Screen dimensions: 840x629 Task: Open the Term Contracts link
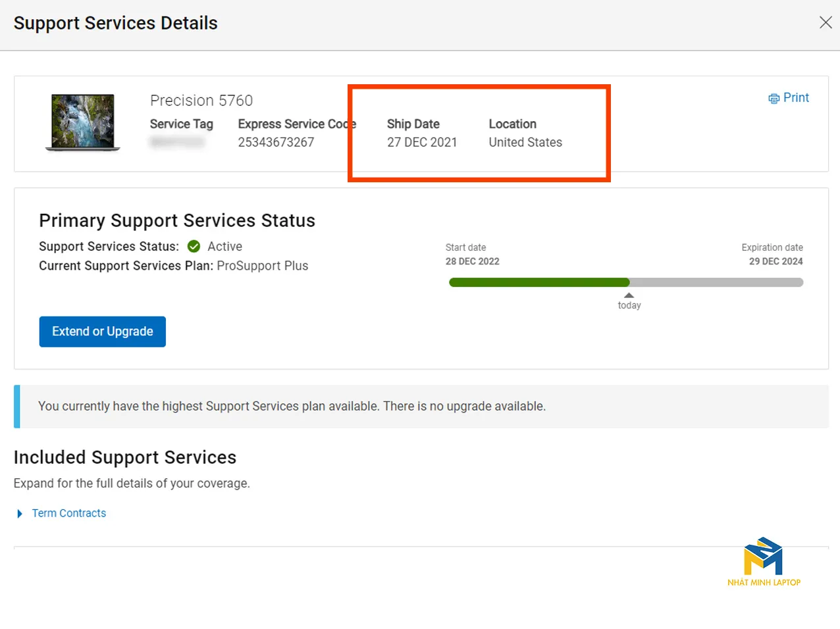tap(68, 513)
